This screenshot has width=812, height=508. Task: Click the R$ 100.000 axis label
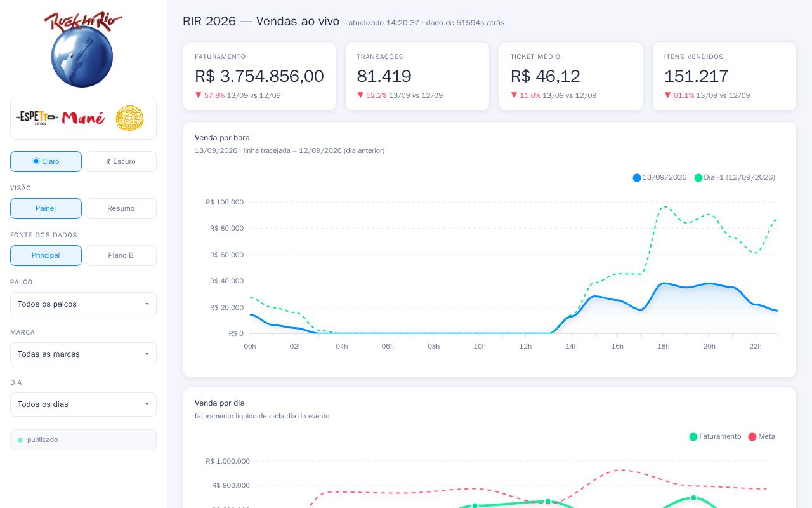225,202
